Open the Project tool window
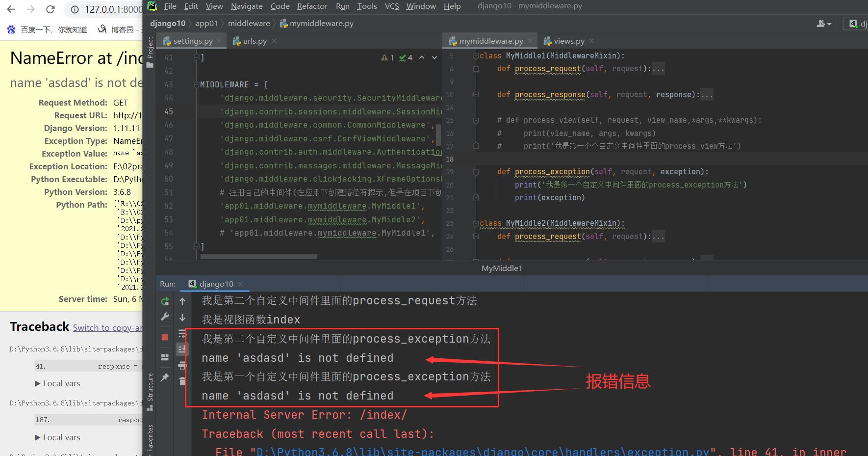Viewport: 868px width, 456px height. click(x=150, y=52)
